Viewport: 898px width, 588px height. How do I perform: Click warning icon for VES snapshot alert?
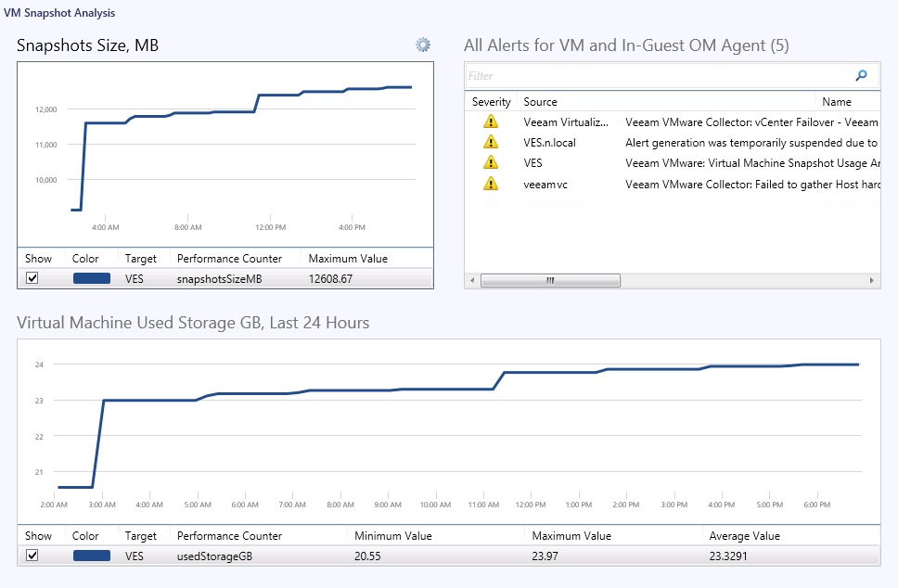491,162
